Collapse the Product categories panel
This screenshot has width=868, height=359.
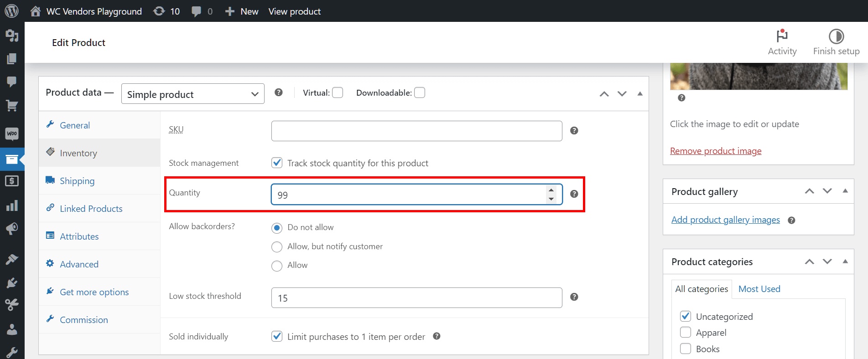pyautogui.click(x=845, y=262)
